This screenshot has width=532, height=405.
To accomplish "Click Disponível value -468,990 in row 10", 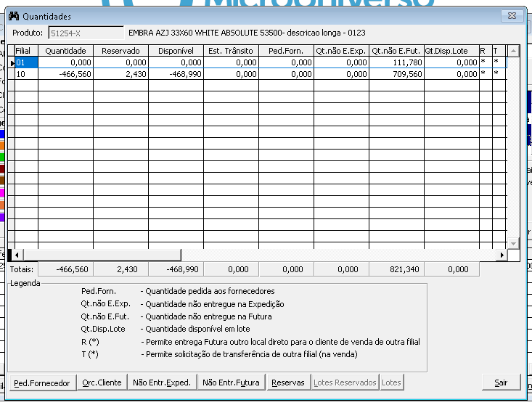I will point(176,74).
